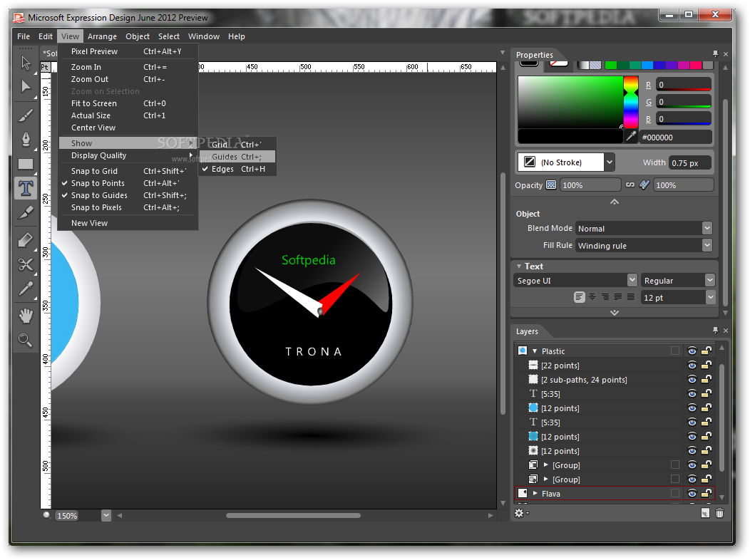Select the Pan hand tool
The height and width of the screenshot is (560, 750).
pos(26,316)
